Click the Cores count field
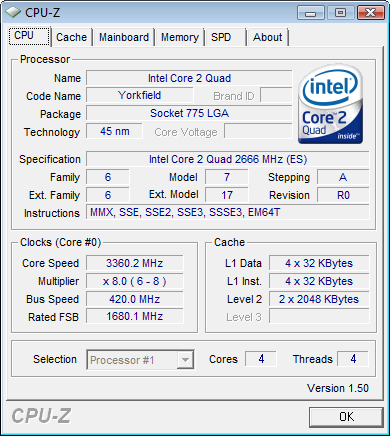390x436 pixels. pos(261,359)
